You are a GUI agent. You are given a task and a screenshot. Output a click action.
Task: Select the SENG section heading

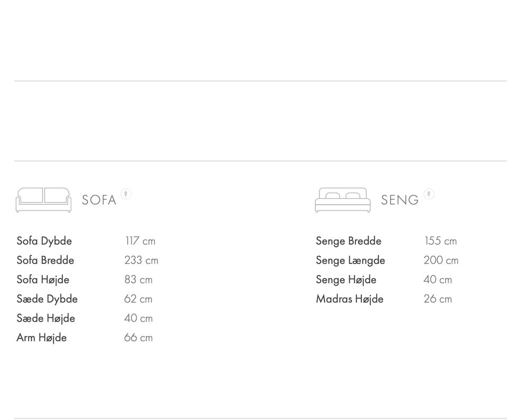point(399,200)
